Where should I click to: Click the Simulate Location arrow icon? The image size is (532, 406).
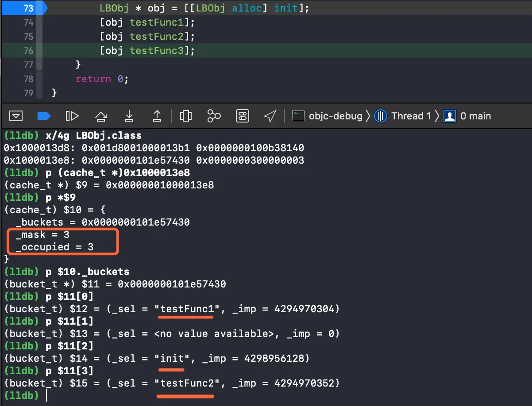tap(270, 116)
